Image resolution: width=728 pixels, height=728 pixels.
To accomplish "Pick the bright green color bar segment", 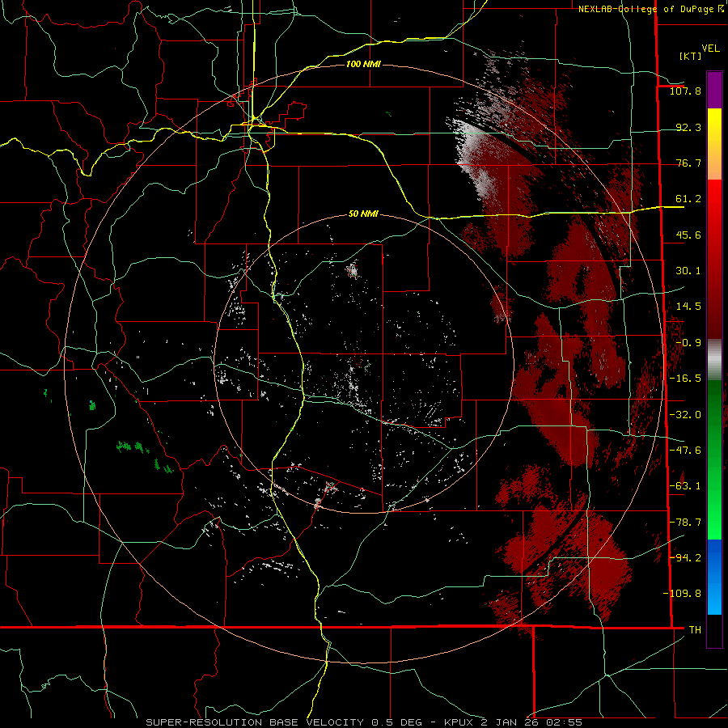I will [714, 459].
